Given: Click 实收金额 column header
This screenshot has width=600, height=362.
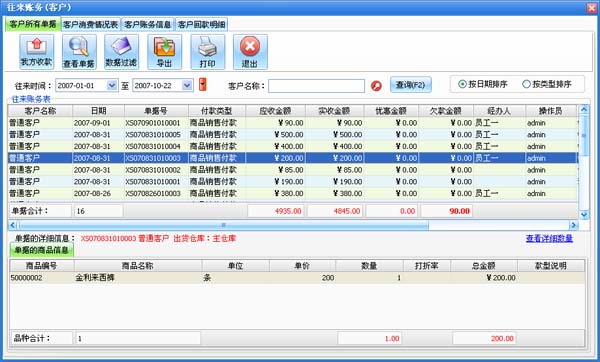Looking at the screenshot, I should pos(334,111).
